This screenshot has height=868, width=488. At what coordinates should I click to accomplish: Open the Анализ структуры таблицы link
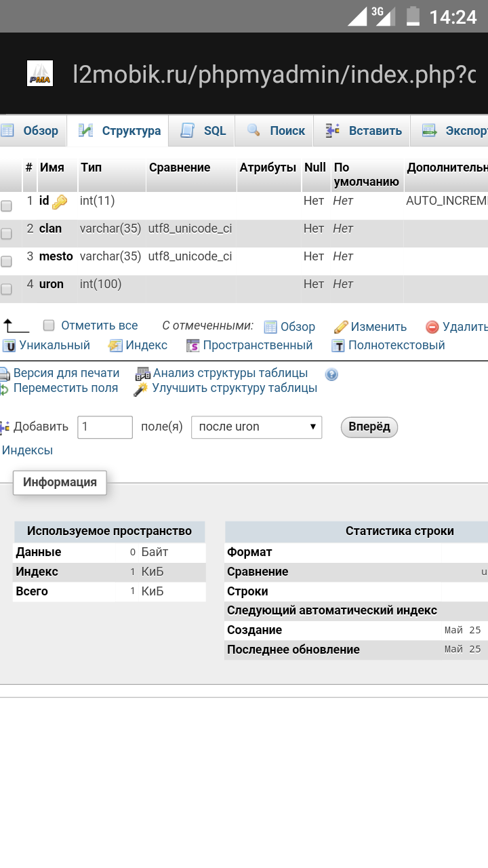click(230, 373)
